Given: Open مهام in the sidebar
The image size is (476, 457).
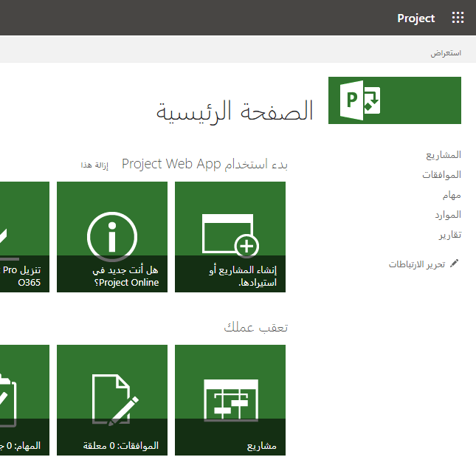Looking at the screenshot, I should click(x=452, y=195).
